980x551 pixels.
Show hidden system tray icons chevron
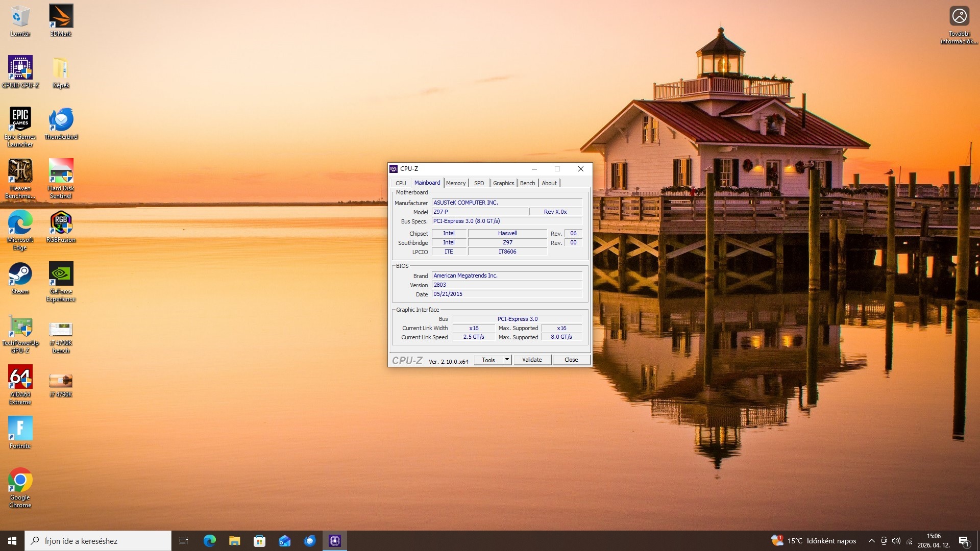coord(871,541)
